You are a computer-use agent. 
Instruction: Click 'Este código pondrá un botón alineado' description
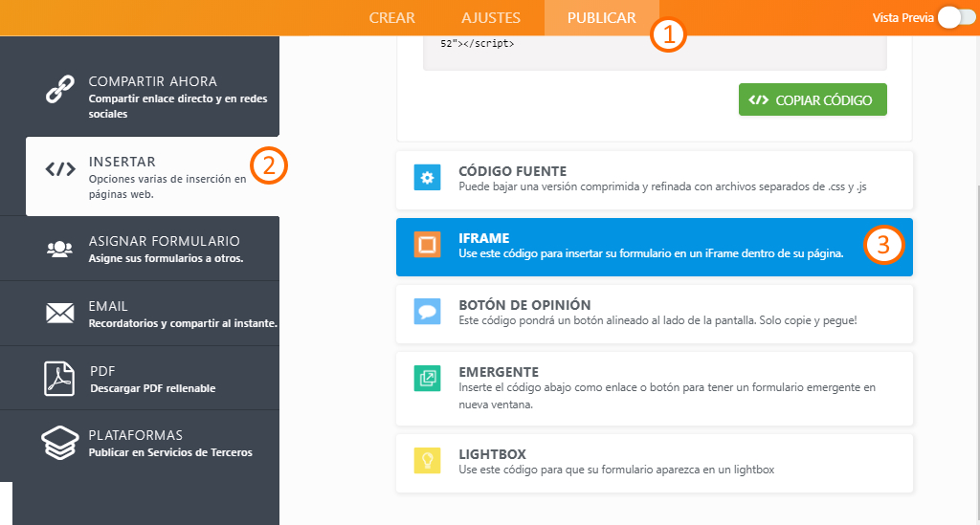coord(657,320)
